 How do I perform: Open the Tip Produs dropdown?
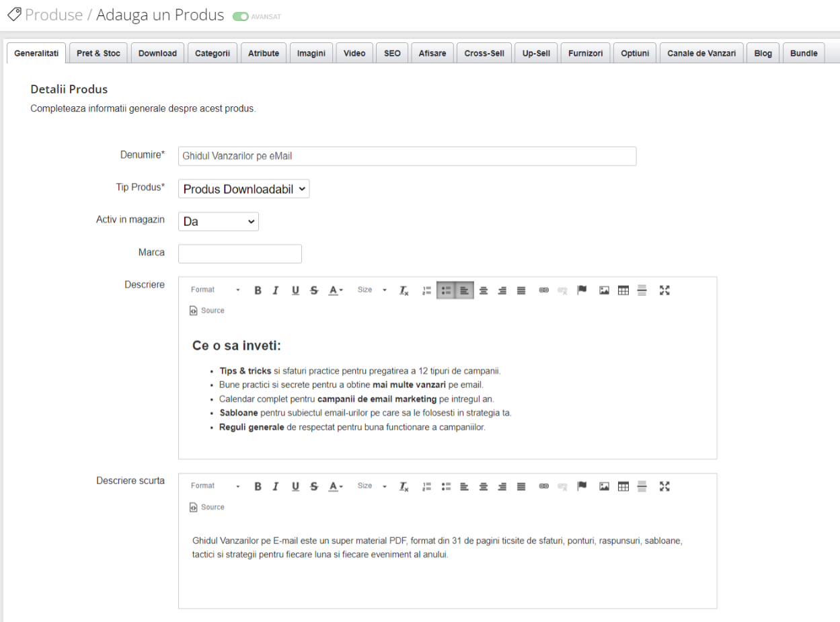point(243,188)
